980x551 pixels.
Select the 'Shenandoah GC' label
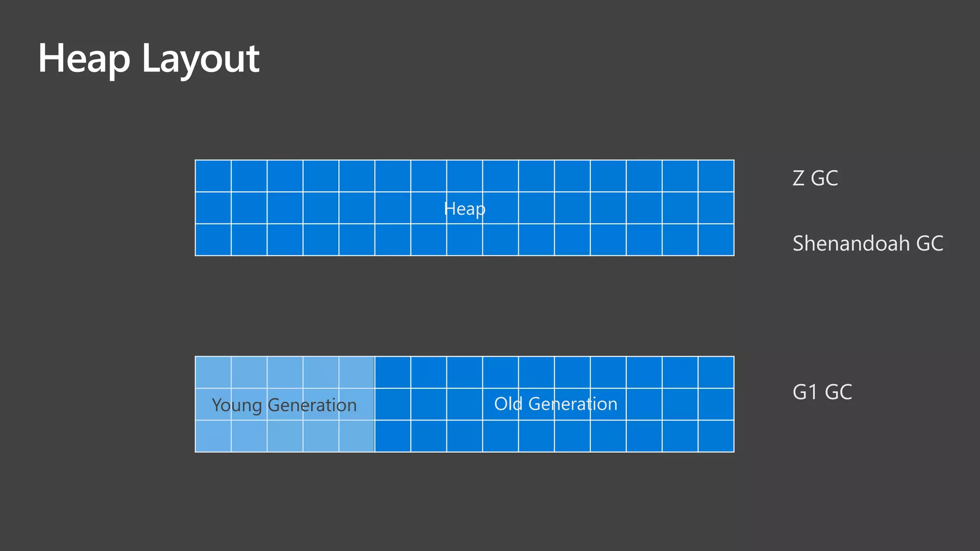(868, 243)
